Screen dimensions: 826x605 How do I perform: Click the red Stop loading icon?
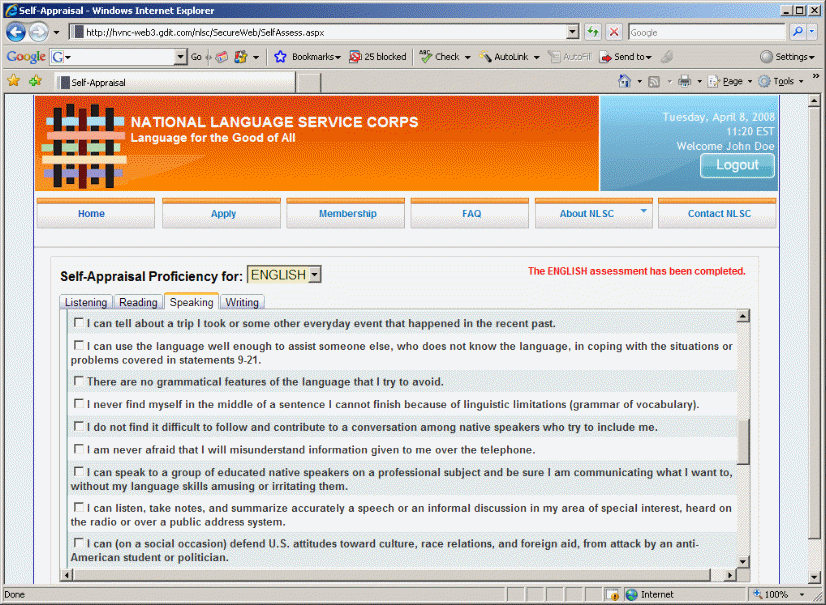pos(614,32)
